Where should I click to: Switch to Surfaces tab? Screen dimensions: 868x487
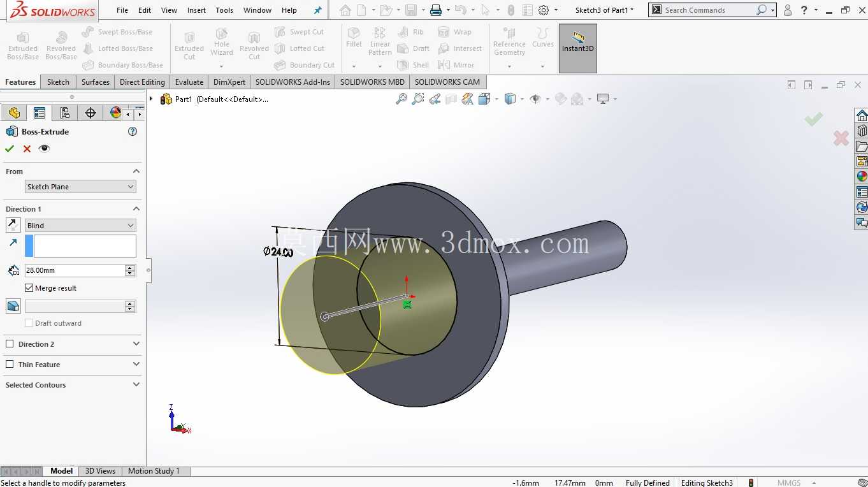(x=96, y=82)
